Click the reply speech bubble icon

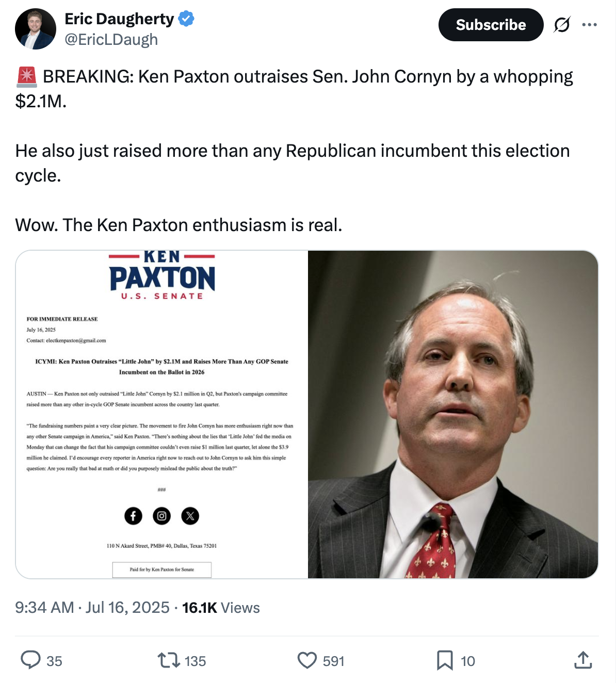(30, 660)
